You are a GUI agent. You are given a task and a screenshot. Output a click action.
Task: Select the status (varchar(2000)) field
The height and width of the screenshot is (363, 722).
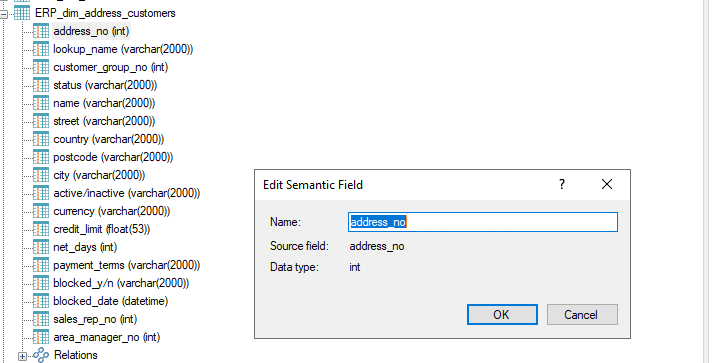105,85
